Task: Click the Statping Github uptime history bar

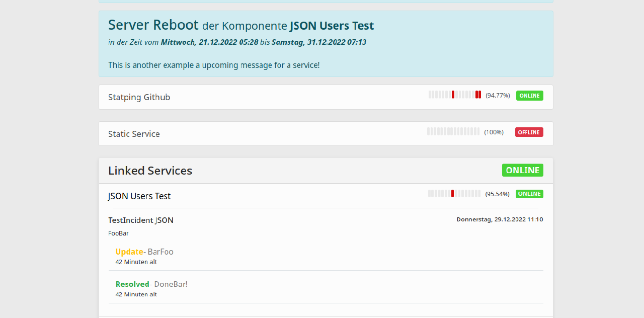Action: pyautogui.click(x=454, y=95)
